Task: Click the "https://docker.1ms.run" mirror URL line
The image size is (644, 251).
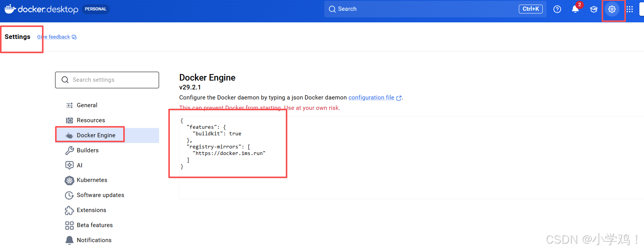Action: pos(229,153)
